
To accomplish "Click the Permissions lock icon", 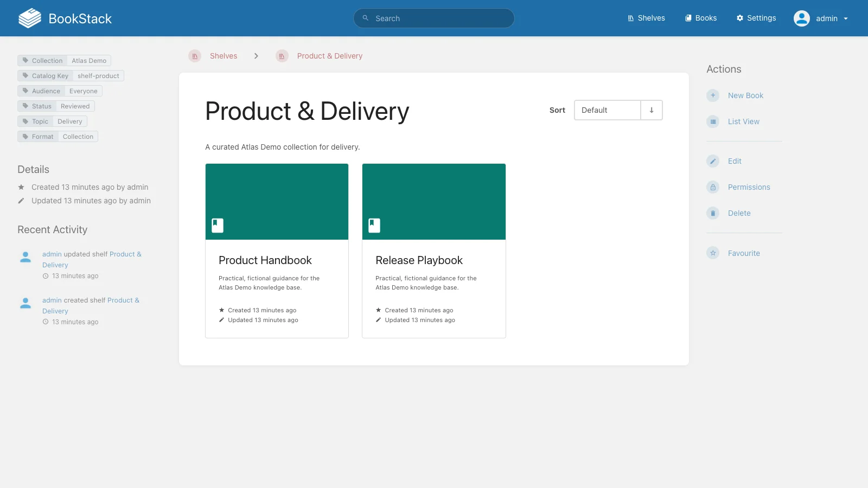I will (x=713, y=187).
